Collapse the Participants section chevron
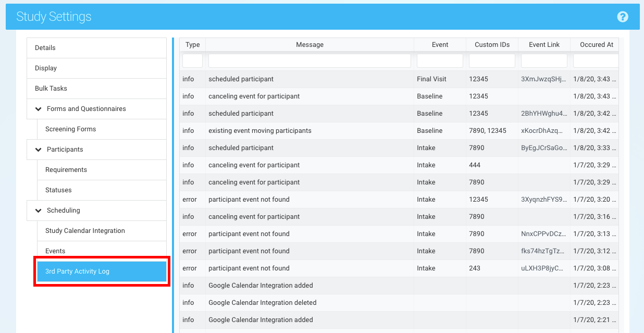Screen dimensions: 644x333 coord(39,150)
